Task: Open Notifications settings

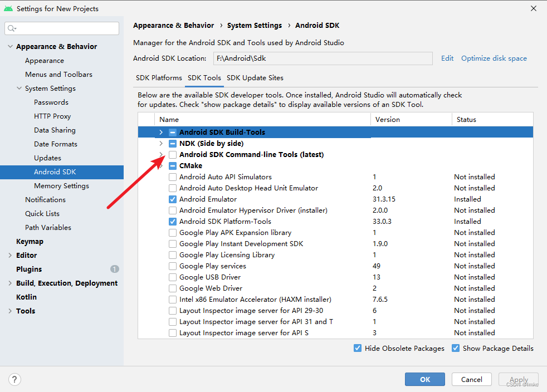Action: [x=45, y=200]
